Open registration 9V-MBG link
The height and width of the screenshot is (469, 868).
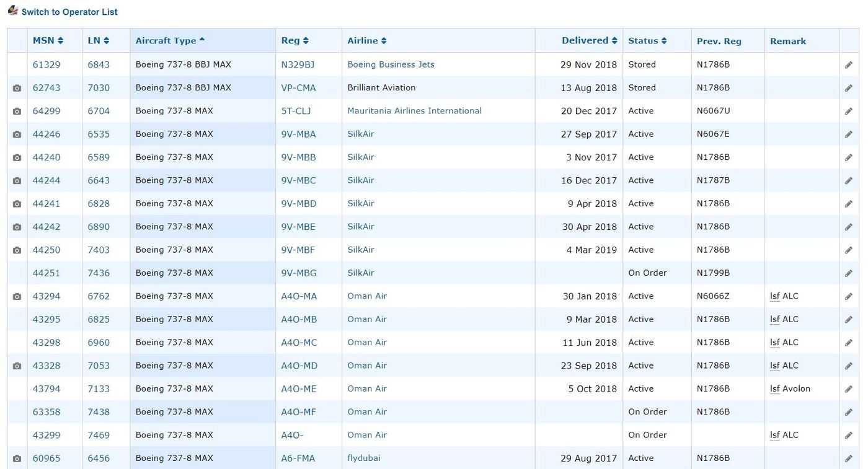coord(299,273)
